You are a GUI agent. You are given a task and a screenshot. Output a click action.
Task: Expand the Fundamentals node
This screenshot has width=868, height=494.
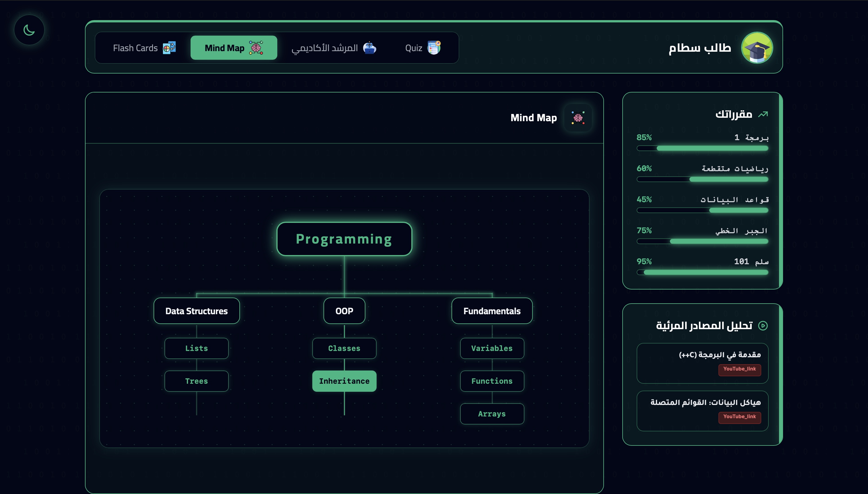tap(492, 311)
